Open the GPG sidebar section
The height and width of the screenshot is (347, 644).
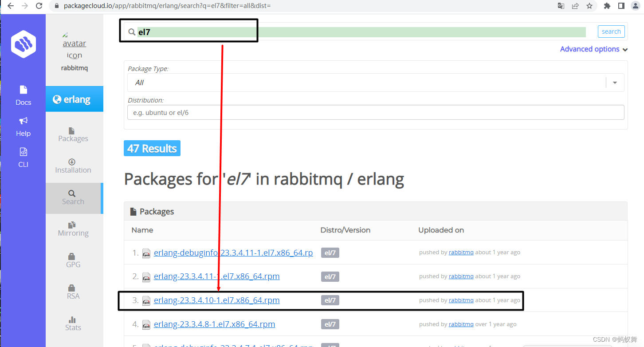pyautogui.click(x=73, y=260)
